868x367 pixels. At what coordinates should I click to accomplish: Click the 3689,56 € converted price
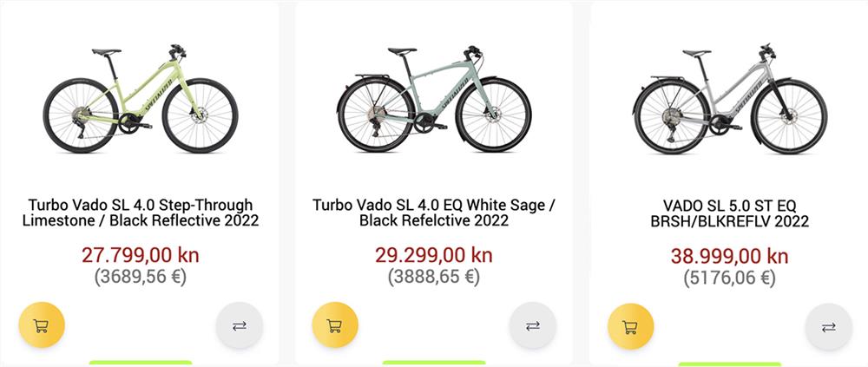140,277
